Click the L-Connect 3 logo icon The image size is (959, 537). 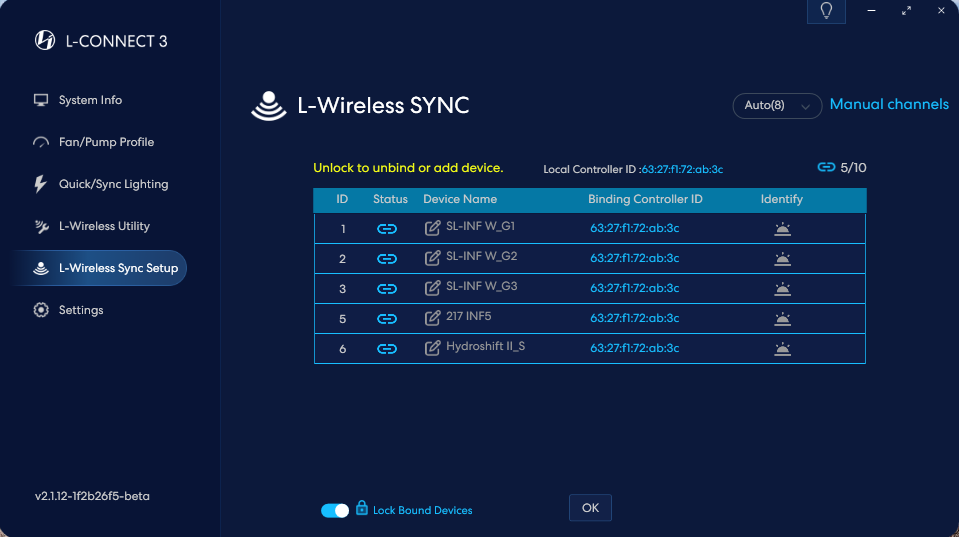click(x=45, y=41)
